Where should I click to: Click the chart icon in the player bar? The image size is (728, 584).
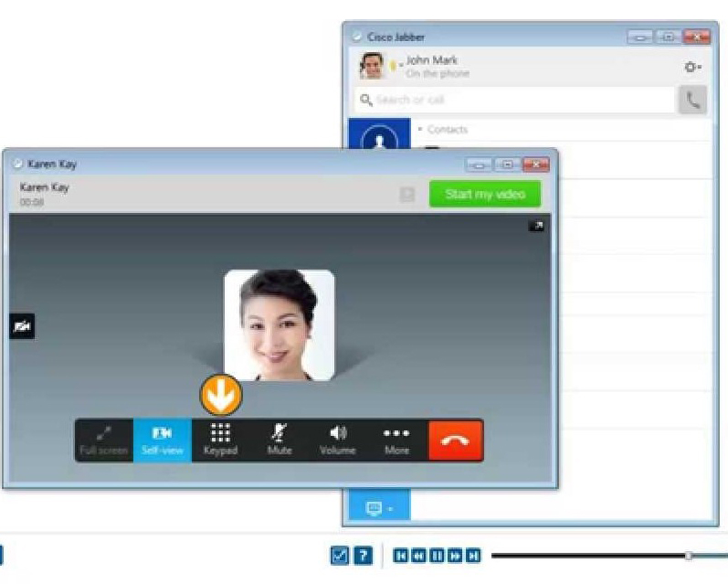[340, 555]
